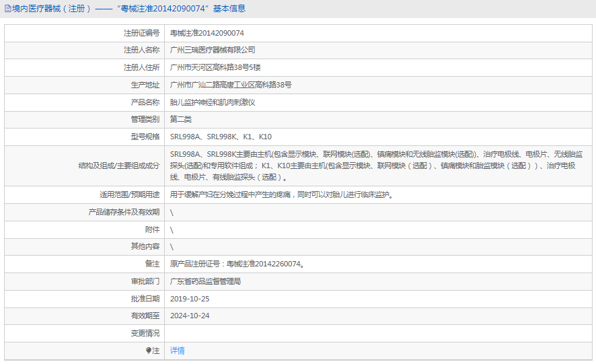Select model value SRL998A、SRL998K、K1、K10

tap(221, 137)
